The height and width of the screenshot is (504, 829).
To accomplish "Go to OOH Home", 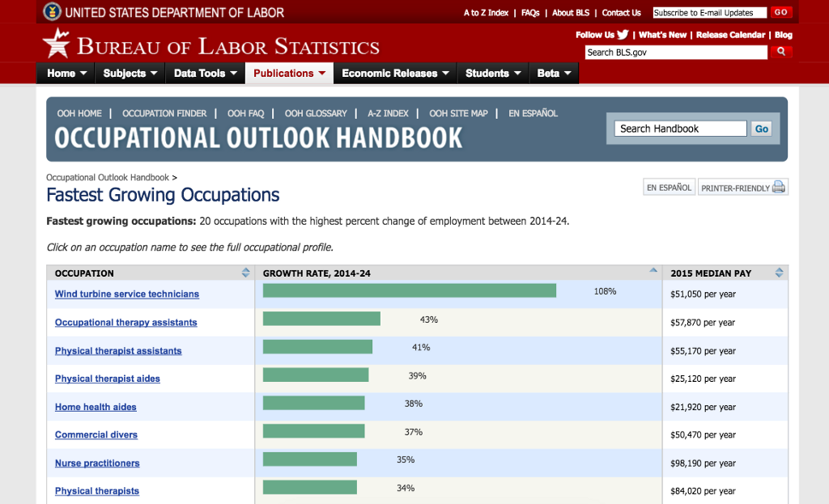I will 79,113.
